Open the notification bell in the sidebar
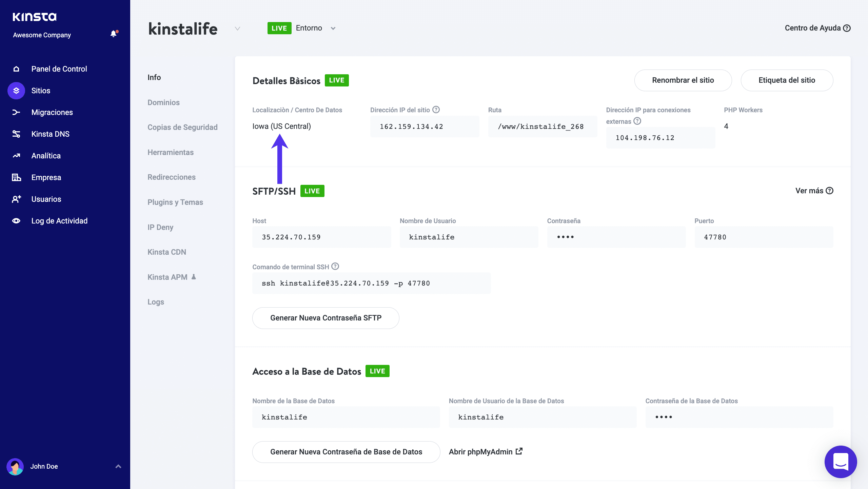The width and height of the screenshot is (868, 489). (x=113, y=34)
